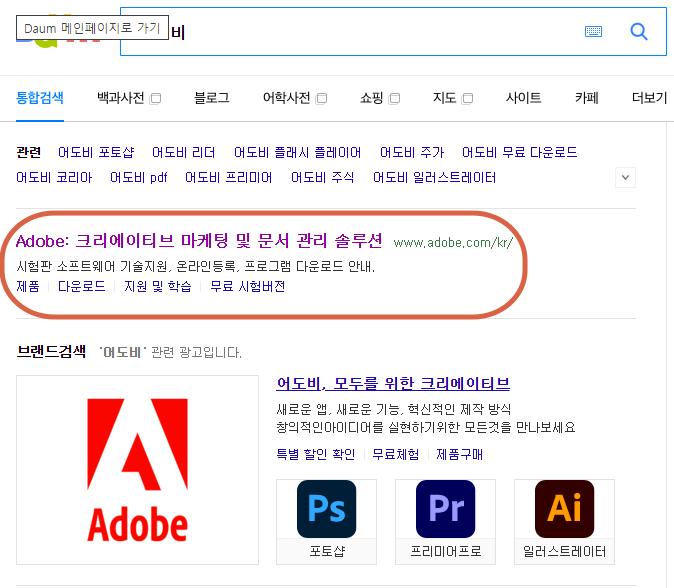This screenshot has width=674, height=588.
Task: Select the 통합검색 tab
Action: click(x=40, y=98)
